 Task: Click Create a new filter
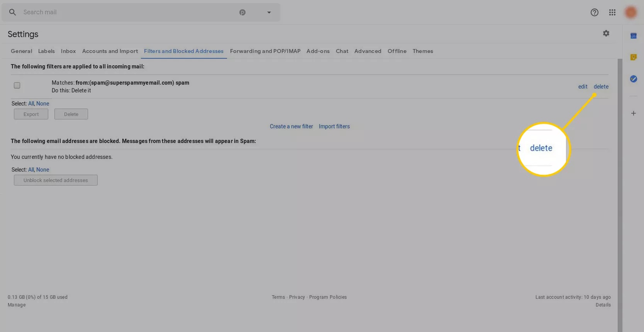[291, 126]
